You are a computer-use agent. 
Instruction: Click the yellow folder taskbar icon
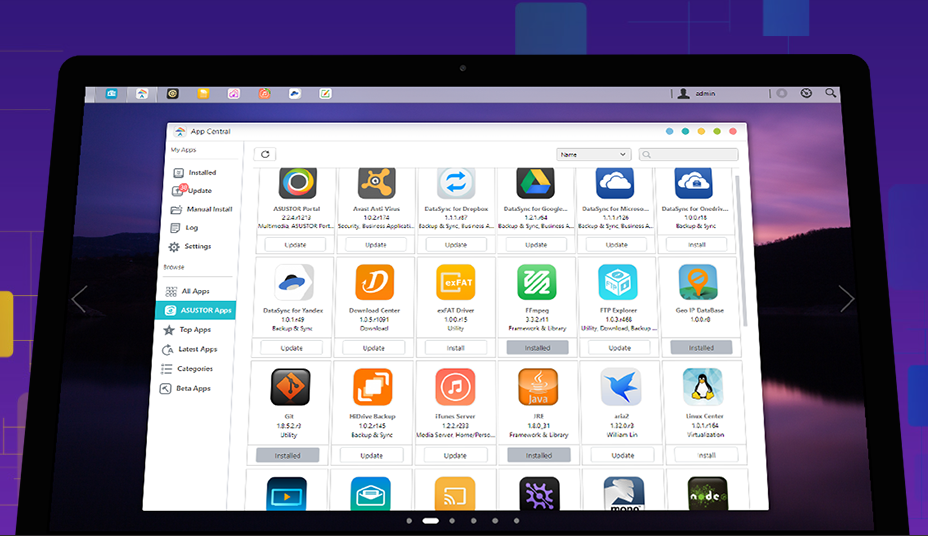(x=203, y=93)
